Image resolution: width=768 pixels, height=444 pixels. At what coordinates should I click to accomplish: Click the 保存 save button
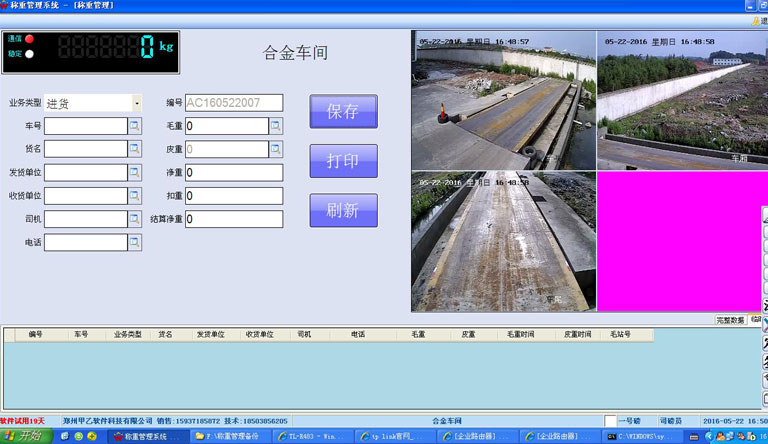343,111
